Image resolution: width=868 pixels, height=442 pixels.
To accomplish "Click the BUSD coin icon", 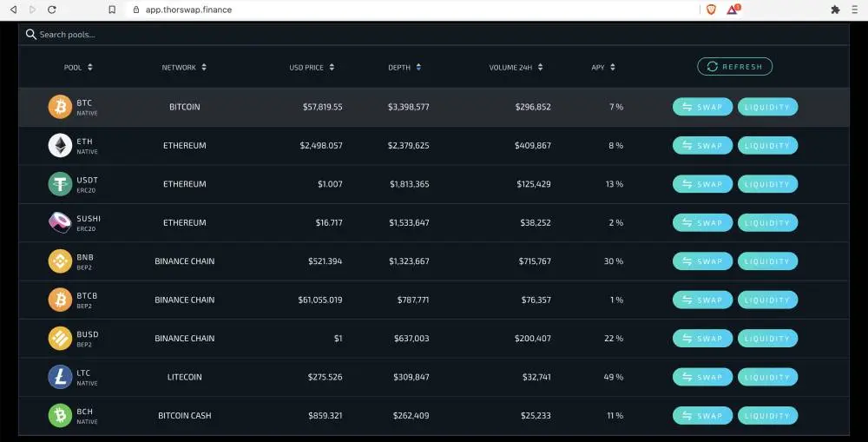I will tap(60, 339).
